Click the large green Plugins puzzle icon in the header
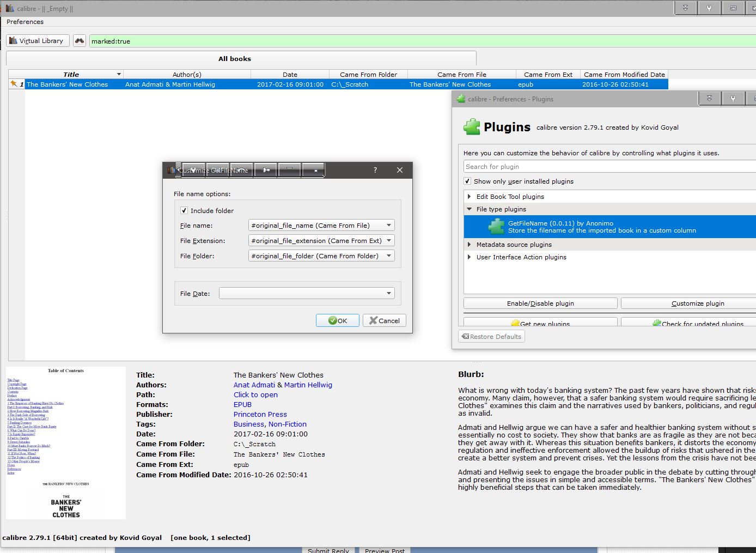756x553 pixels. coord(472,127)
